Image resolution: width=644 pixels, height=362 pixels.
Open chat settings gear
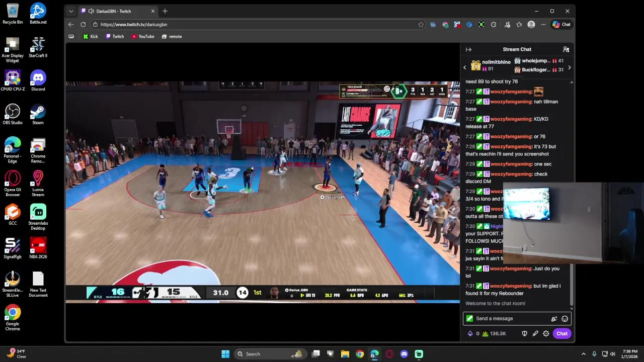point(546,333)
